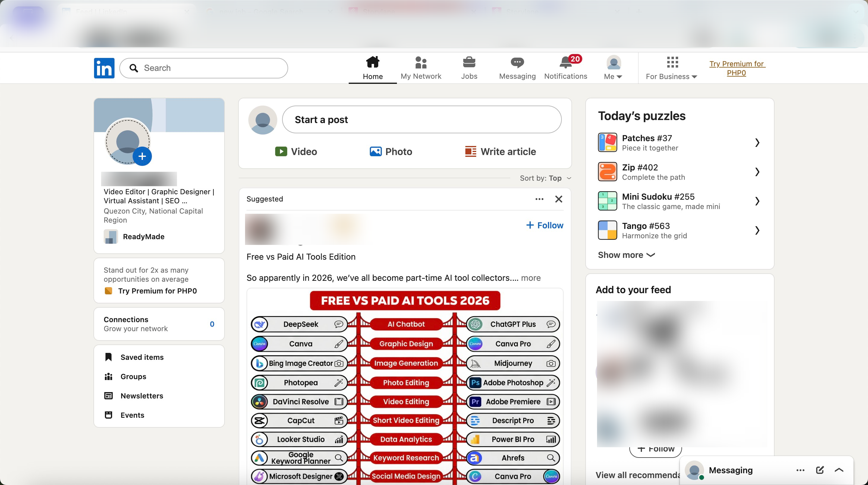Open the Messaging nav icon
Screen dimensions: 868x485
pyautogui.click(x=517, y=68)
